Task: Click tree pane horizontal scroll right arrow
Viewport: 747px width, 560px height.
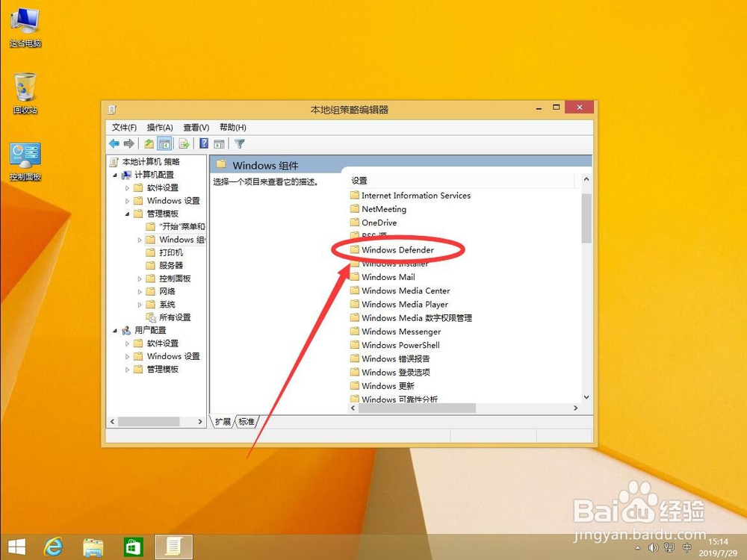Action: 200,421
